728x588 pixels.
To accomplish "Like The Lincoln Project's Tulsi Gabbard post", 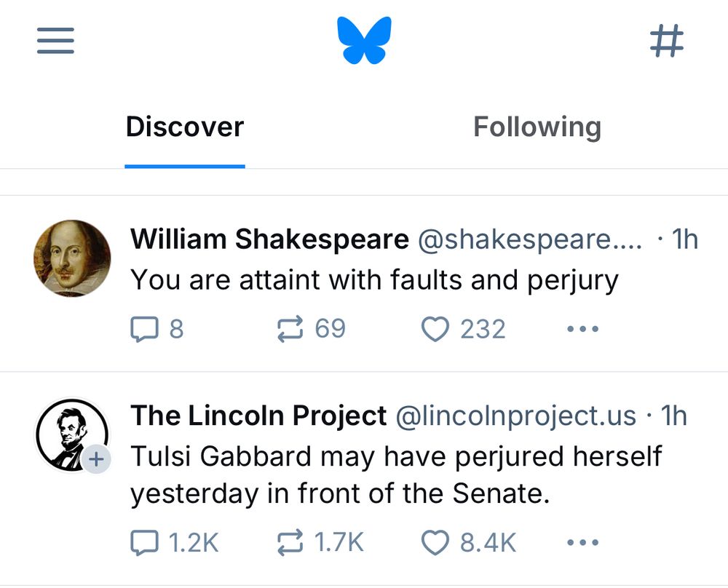I will coord(435,542).
